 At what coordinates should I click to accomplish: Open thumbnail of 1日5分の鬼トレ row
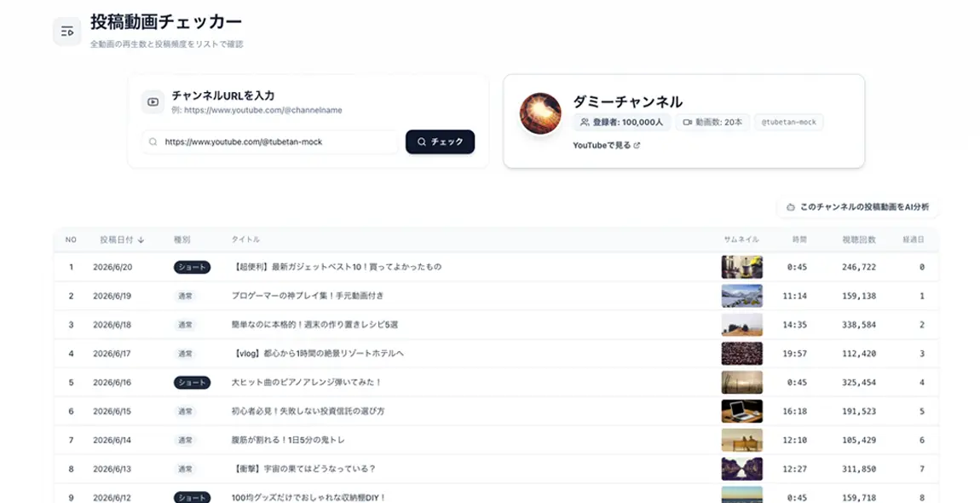pos(742,441)
